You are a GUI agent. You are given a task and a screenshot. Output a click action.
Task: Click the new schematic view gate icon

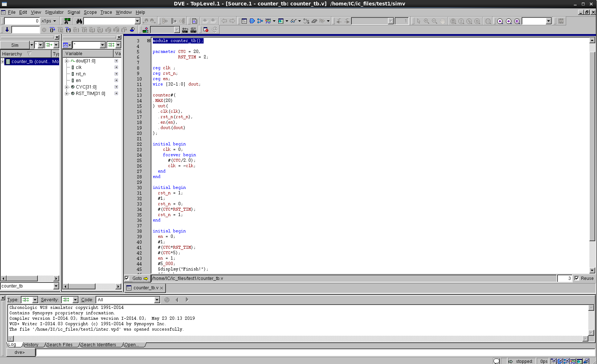tap(252, 21)
